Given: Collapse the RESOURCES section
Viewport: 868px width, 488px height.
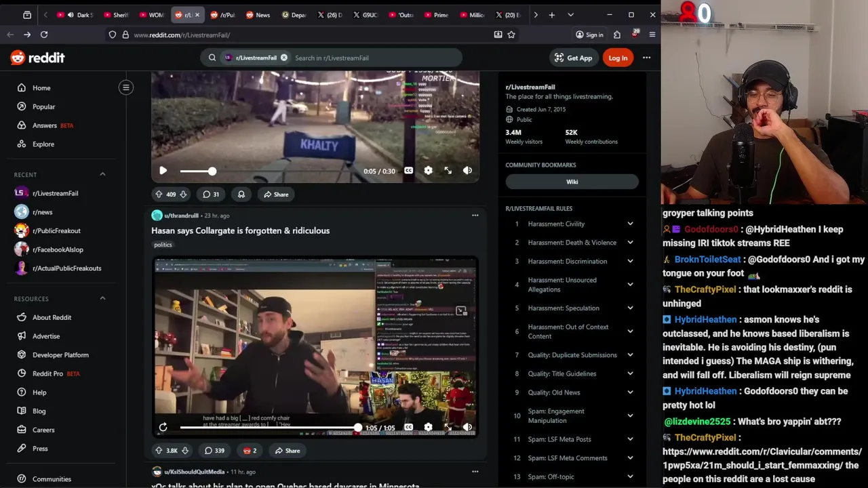Looking at the screenshot, I should [x=102, y=298].
